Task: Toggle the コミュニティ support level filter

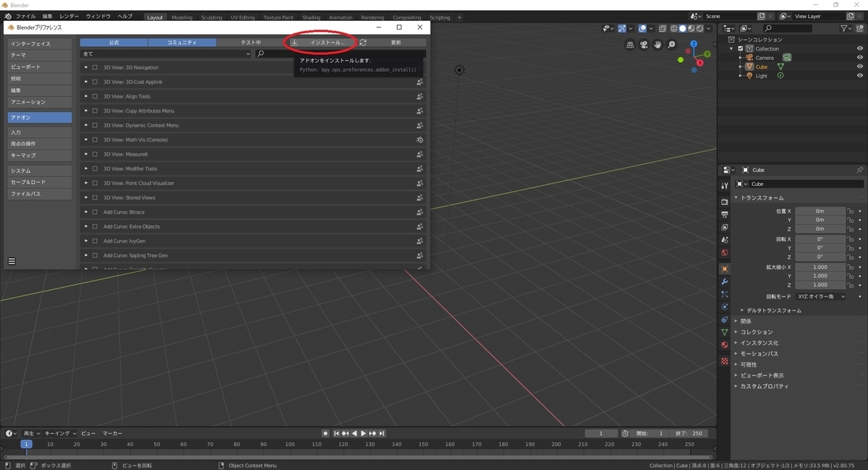Action: point(182,43)
